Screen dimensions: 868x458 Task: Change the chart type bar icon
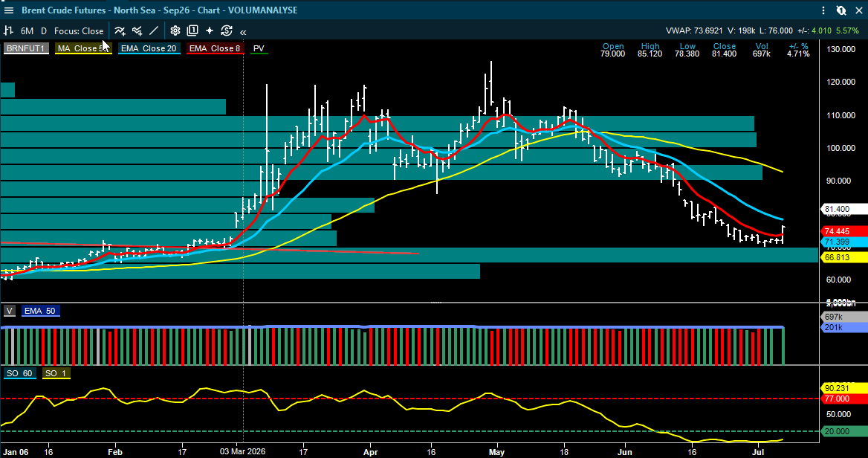(8, 31)
